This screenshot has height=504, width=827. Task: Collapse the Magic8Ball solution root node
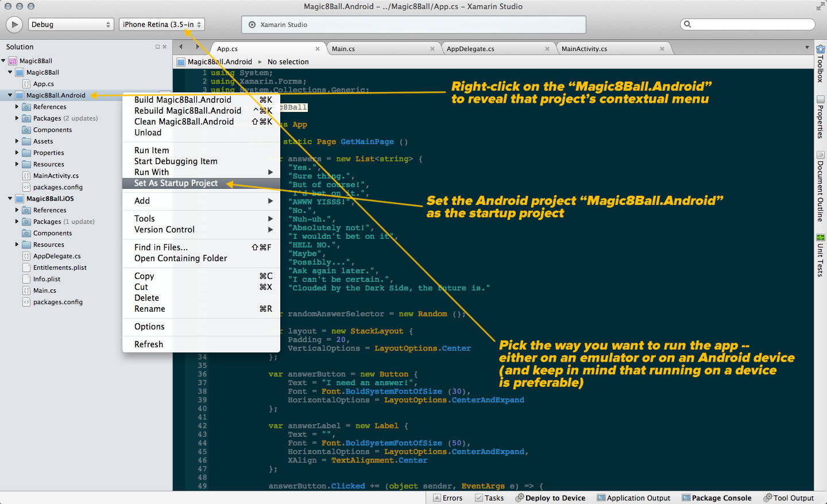tap(3, 61)
